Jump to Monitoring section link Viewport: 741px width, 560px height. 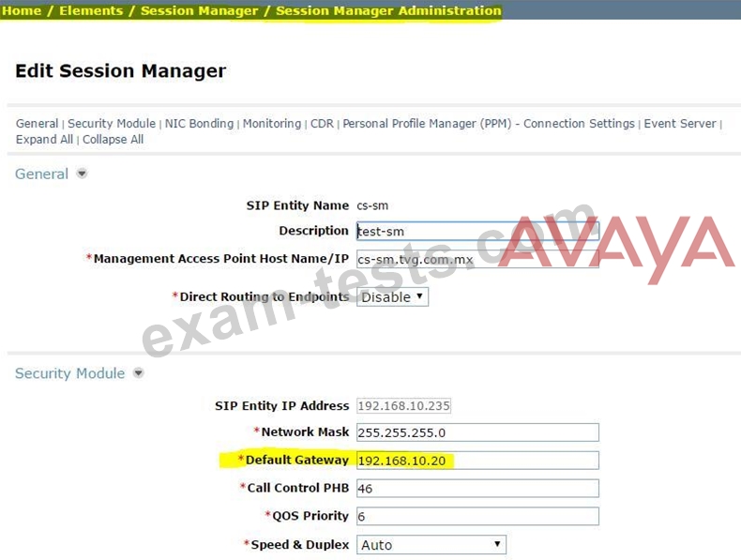pyautogui.click(x=272, y=123)
